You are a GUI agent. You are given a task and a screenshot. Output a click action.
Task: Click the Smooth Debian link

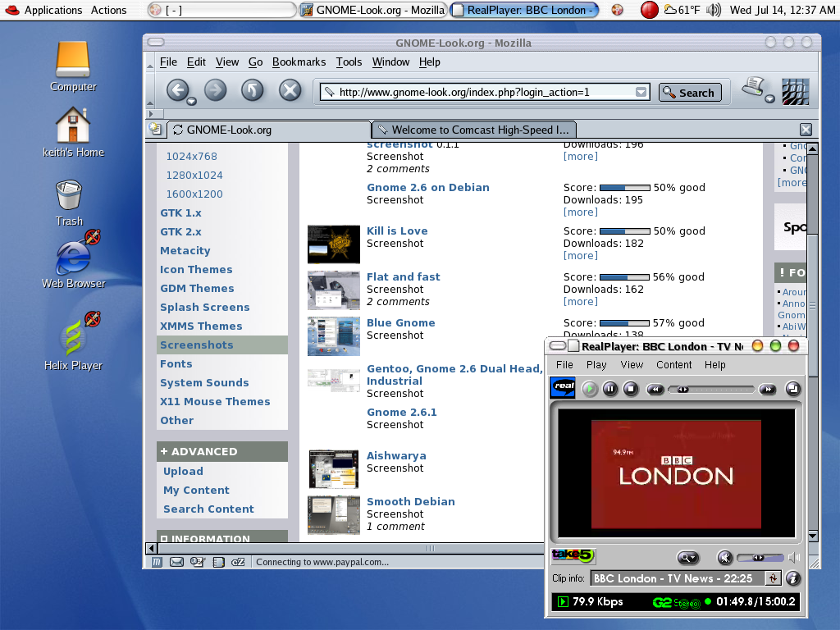pyautogui.click(x=411, y=501)
